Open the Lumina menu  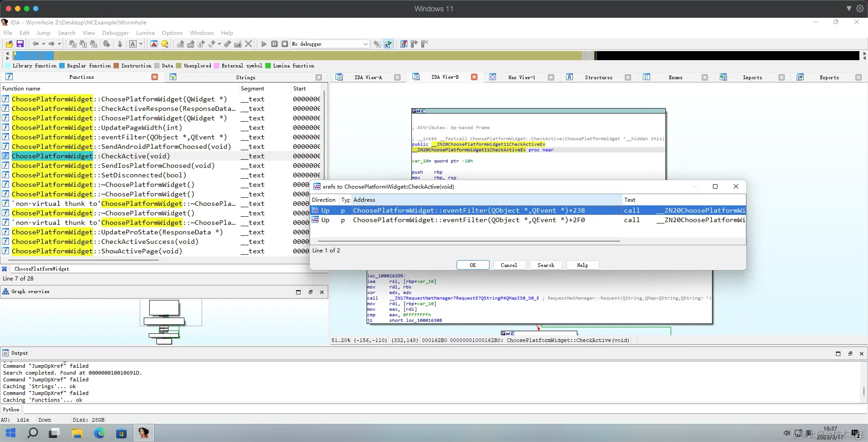pyautogui.click(x=145, y=33)
